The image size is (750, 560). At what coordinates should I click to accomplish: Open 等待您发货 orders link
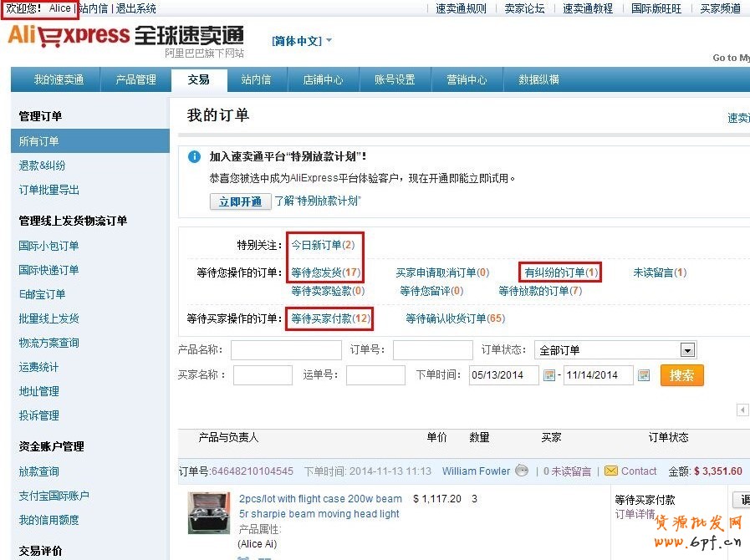click(x=325, y=272)
